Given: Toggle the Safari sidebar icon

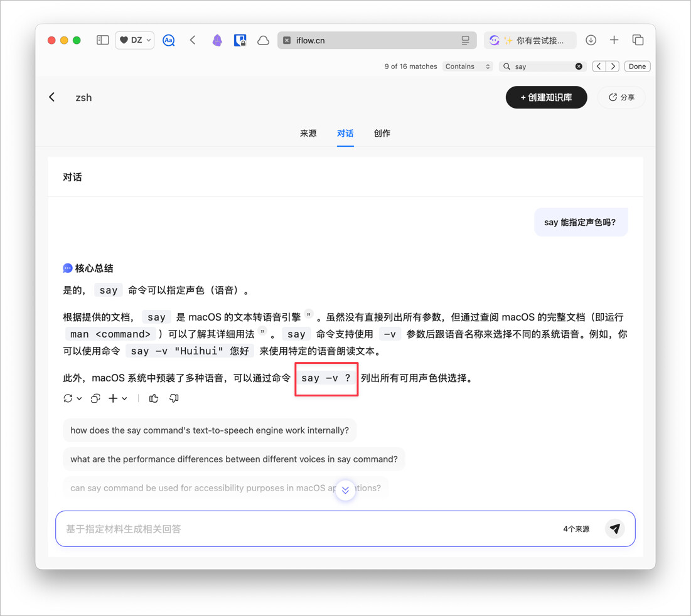Looking at the screenshot, I should point(102,40).
